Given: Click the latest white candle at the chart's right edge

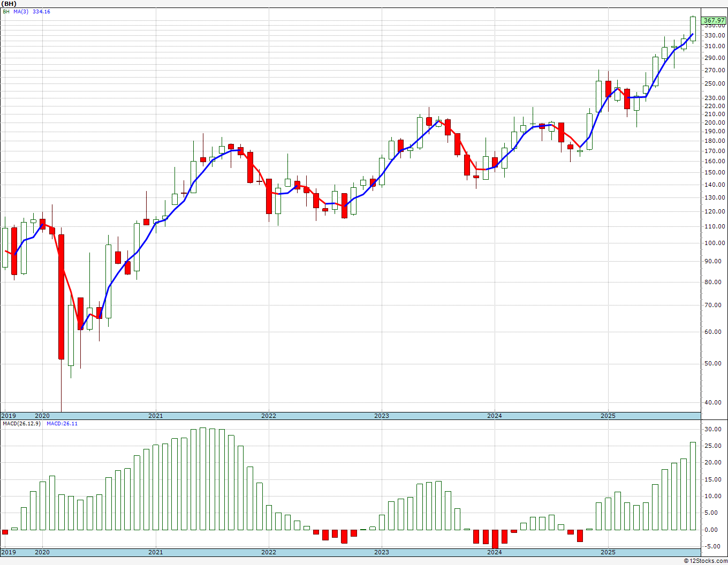Looking at the screenshot, I should (693, 29).
